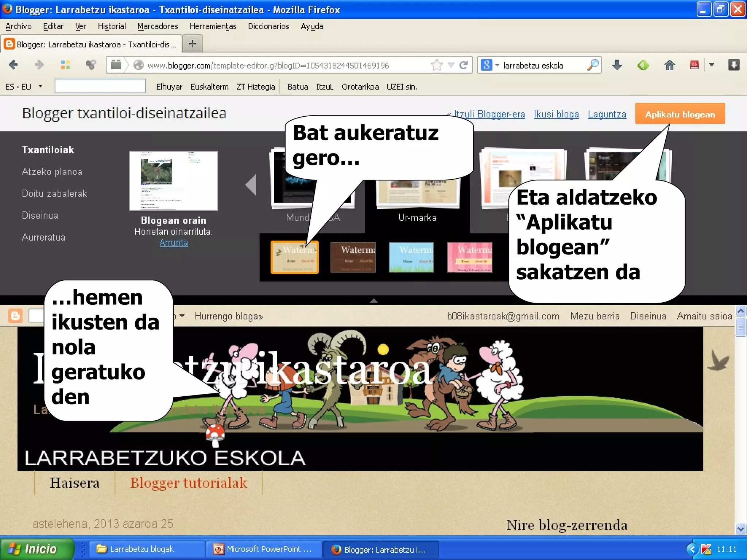Reload the page with the refresh icon

(x=464, y=65)
